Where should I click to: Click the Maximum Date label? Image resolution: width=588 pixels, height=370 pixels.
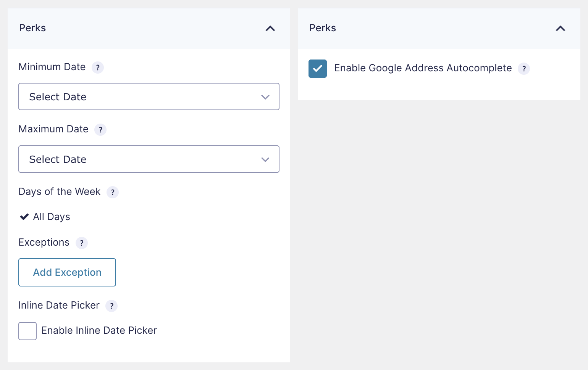[53, 129]
